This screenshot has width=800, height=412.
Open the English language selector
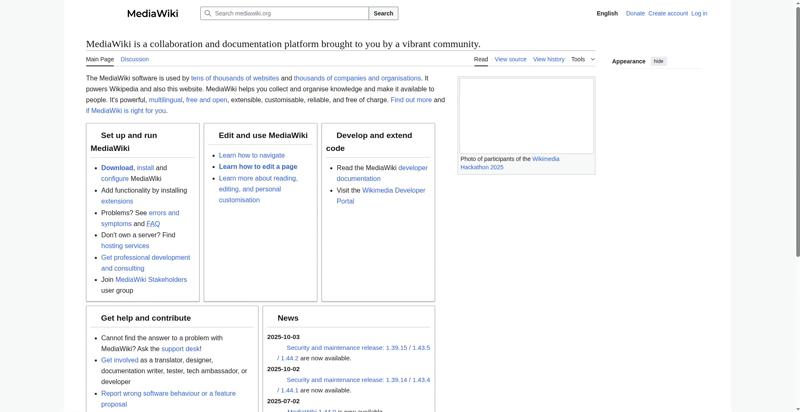pos(607,14)
